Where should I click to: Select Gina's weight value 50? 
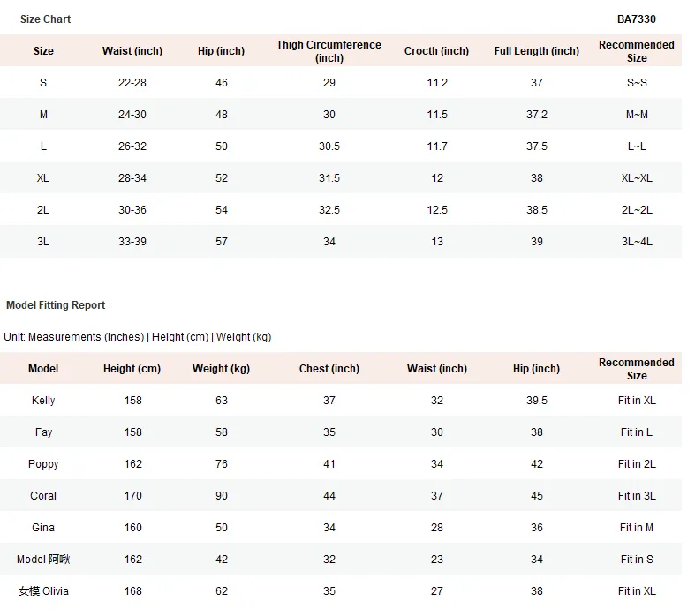221,528
